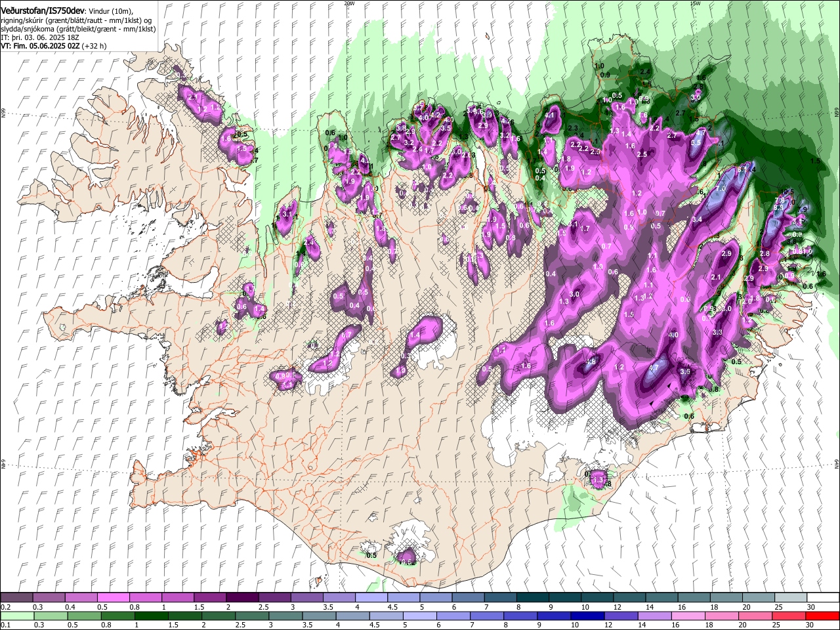Click the valid time 'VT: Fim. 05.06.2025 02Z'
840x630 pixels.
click(x=40, y=46)
